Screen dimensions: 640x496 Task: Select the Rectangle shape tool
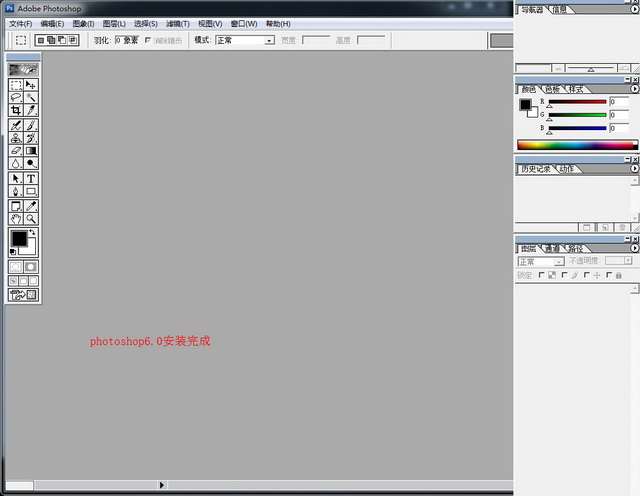(x=31, y=191)
